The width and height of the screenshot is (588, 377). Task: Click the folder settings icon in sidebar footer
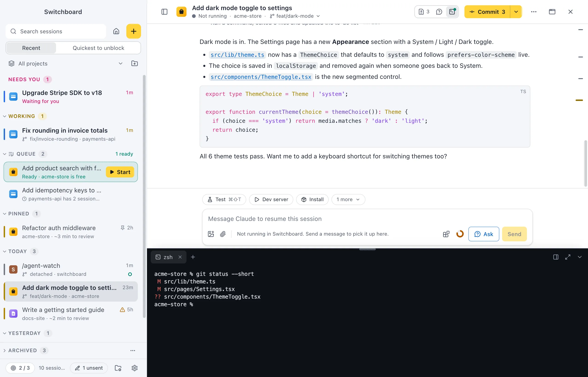(x=118, y=368)
